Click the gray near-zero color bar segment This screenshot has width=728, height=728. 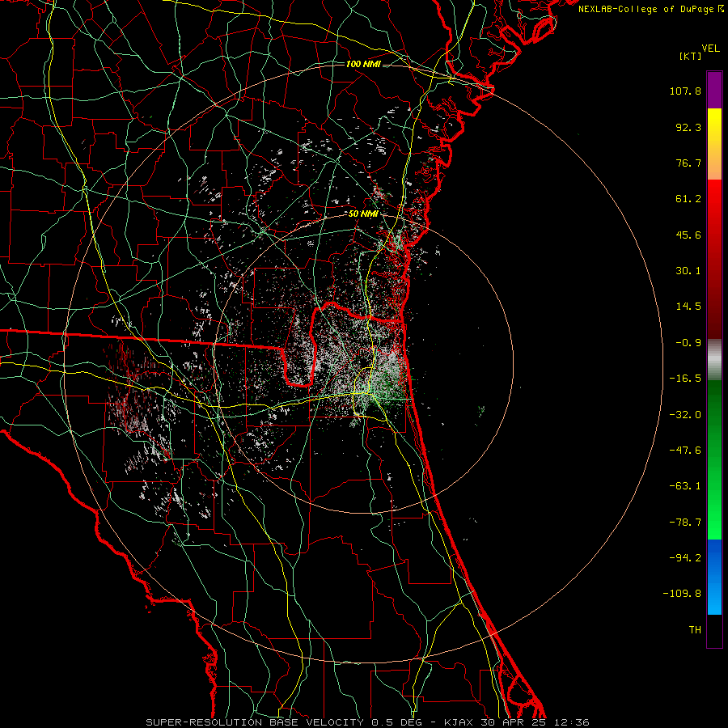pyautogui.click(x=714, y=360)
